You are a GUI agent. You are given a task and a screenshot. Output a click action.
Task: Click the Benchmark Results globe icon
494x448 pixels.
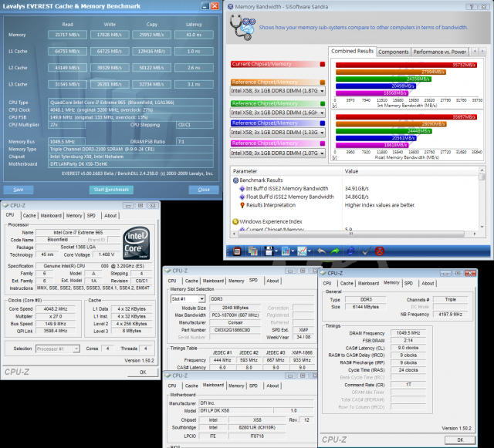click(235, 180)
